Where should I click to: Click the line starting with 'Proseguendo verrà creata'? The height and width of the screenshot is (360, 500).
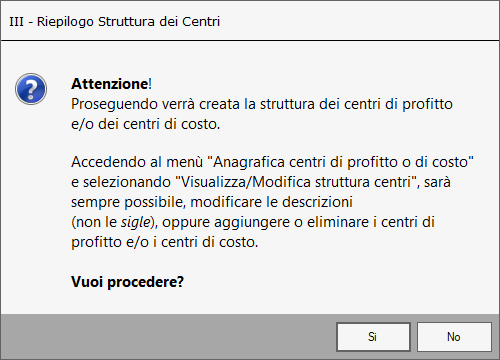click(x=262, y=104)
